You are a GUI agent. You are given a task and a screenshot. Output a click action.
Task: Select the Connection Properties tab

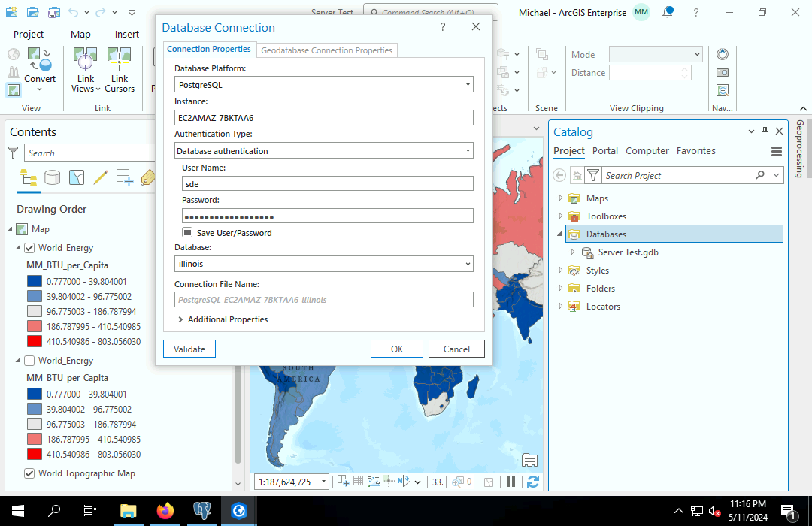pos(209,49)
